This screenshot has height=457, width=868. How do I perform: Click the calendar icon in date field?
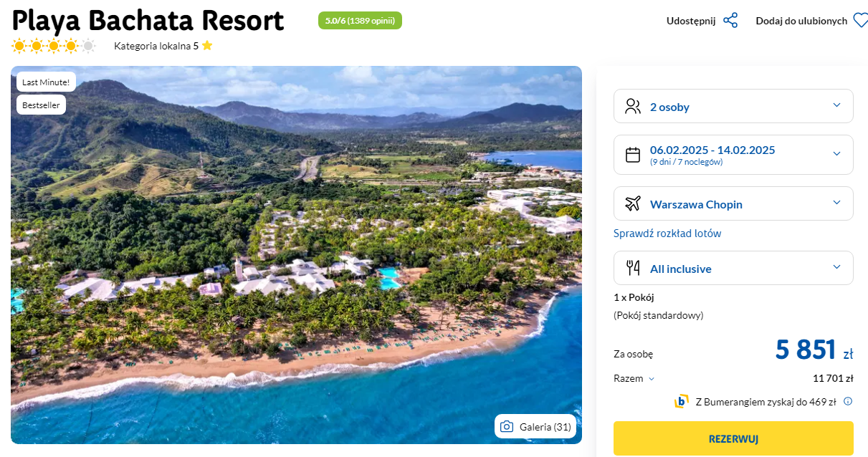tap(633, 155)
